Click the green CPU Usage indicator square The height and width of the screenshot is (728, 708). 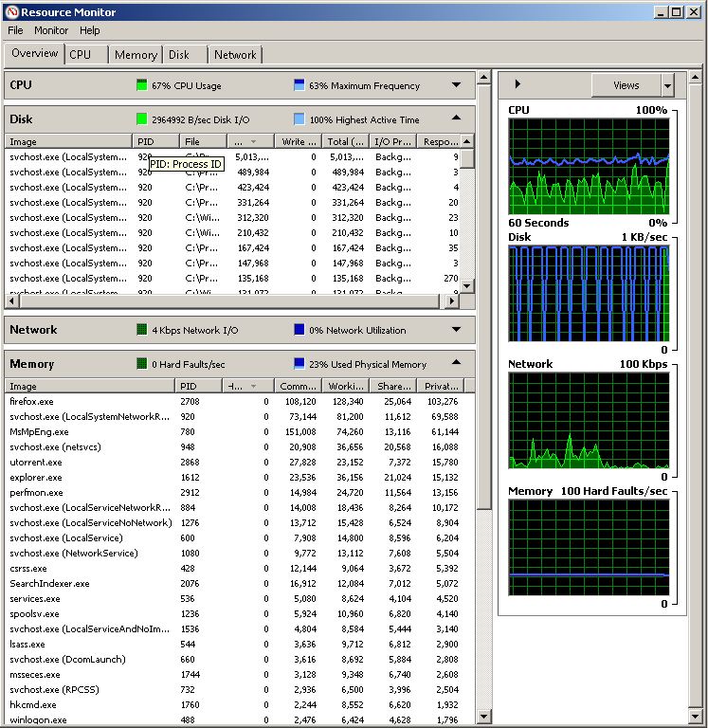[141, 85]
